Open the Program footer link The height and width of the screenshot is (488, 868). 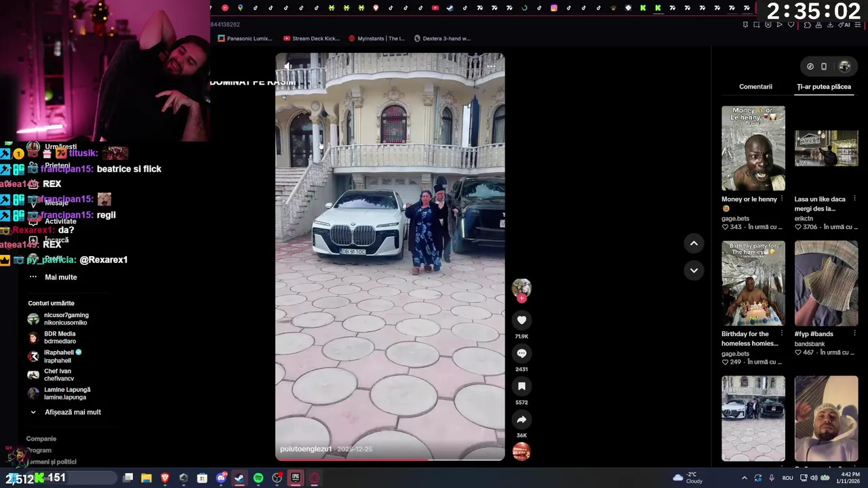click(x=39, y=450)
